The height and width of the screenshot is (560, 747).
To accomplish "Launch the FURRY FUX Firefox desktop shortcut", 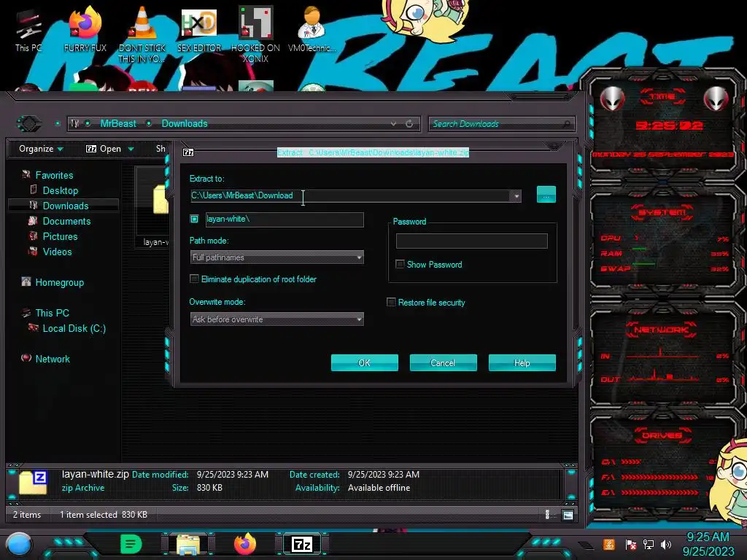I will [85, 30].
